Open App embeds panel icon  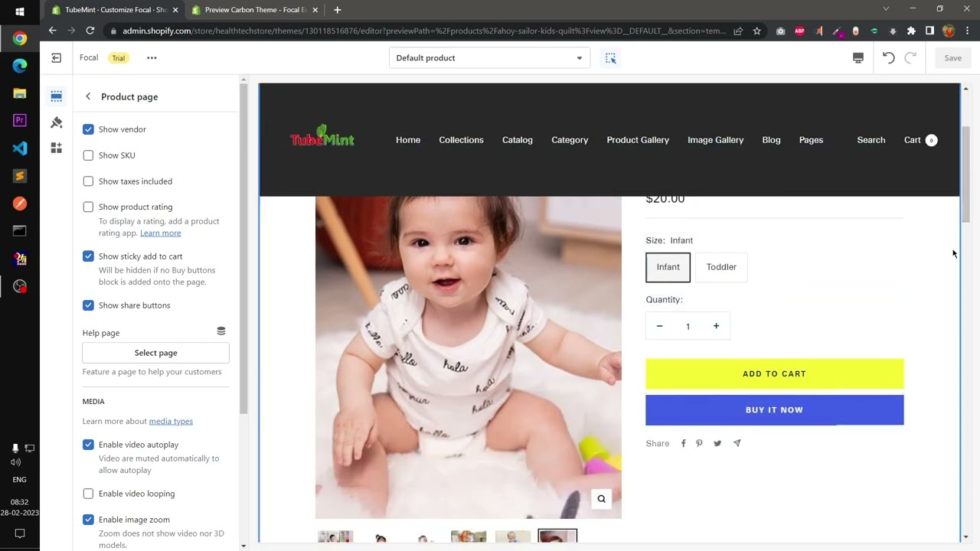tap(56, 148)
